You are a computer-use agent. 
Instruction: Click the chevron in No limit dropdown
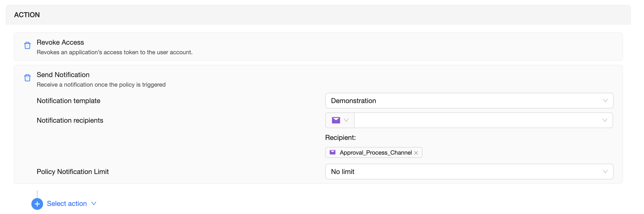click(x=605, y=172)
